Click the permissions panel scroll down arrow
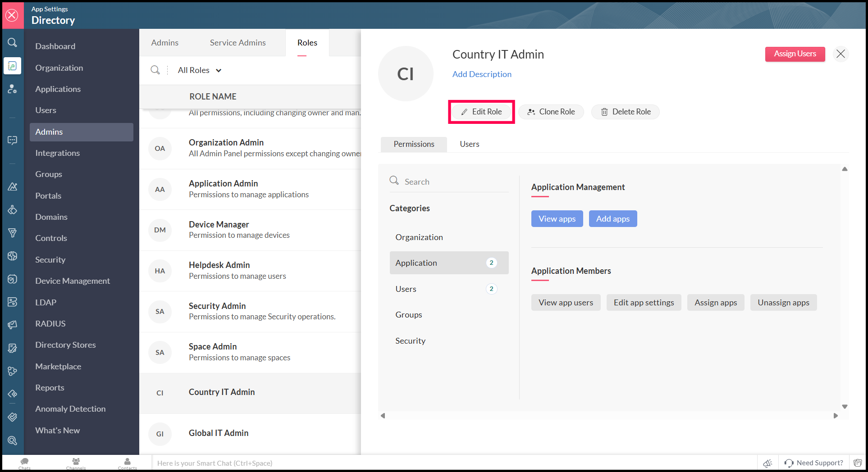Screen dimensions: 868x472 [845, 407]
